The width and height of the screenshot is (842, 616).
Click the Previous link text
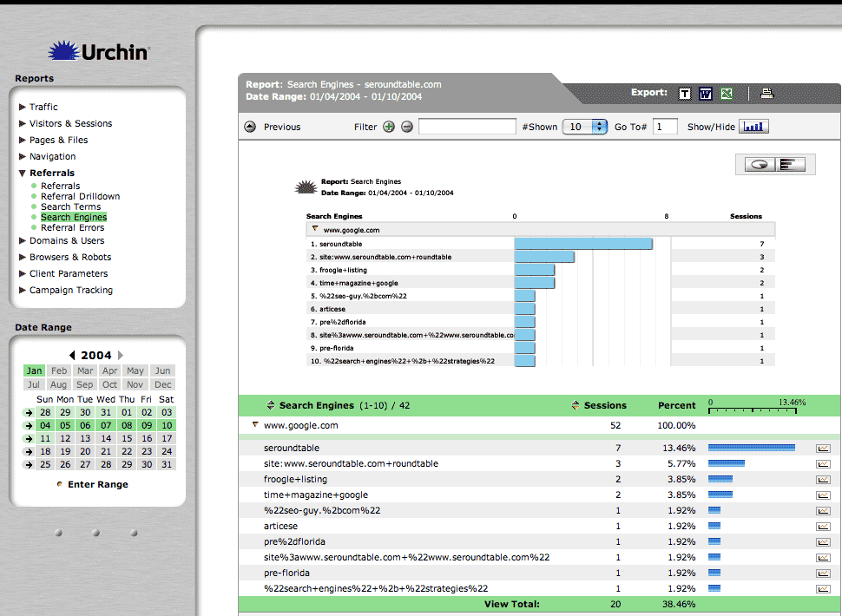coord(282,128)
